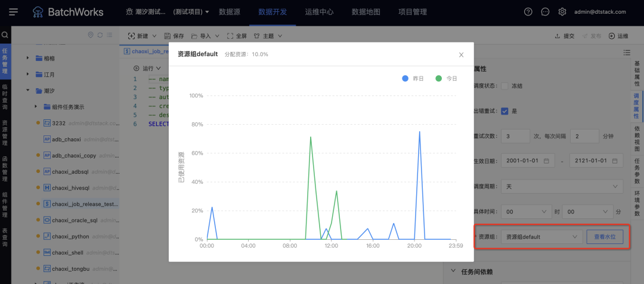The image size is (644, 284).
Task: Open the 资源组default dropdown
Action: point(541,237)
